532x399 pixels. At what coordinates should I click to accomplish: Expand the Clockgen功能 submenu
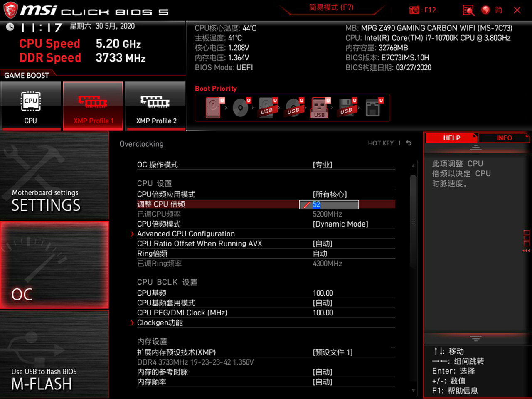click(160, 323)
